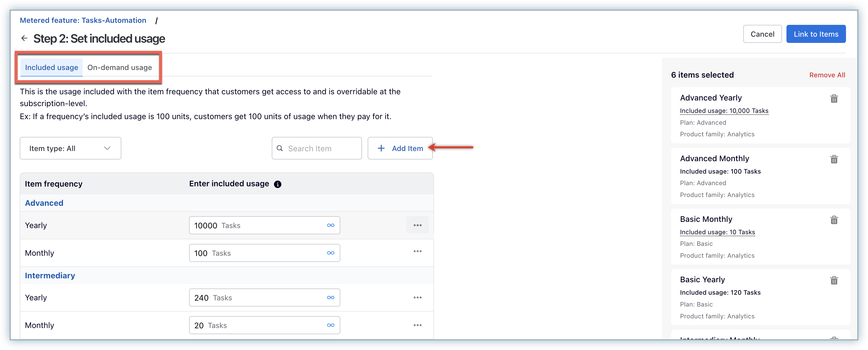The width and height of the screenshot is (868, 350).
Task: Click the Item frequency column header
Action: pos(54,184)
